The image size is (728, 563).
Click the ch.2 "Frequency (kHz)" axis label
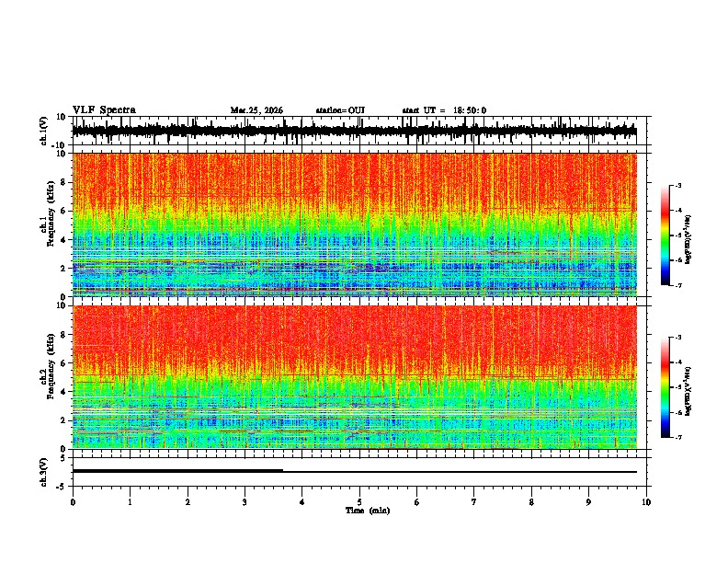[51, 366]
